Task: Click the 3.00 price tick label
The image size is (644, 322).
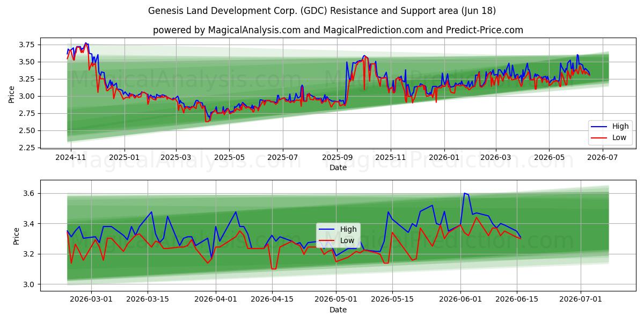Action: click(27, 96)
